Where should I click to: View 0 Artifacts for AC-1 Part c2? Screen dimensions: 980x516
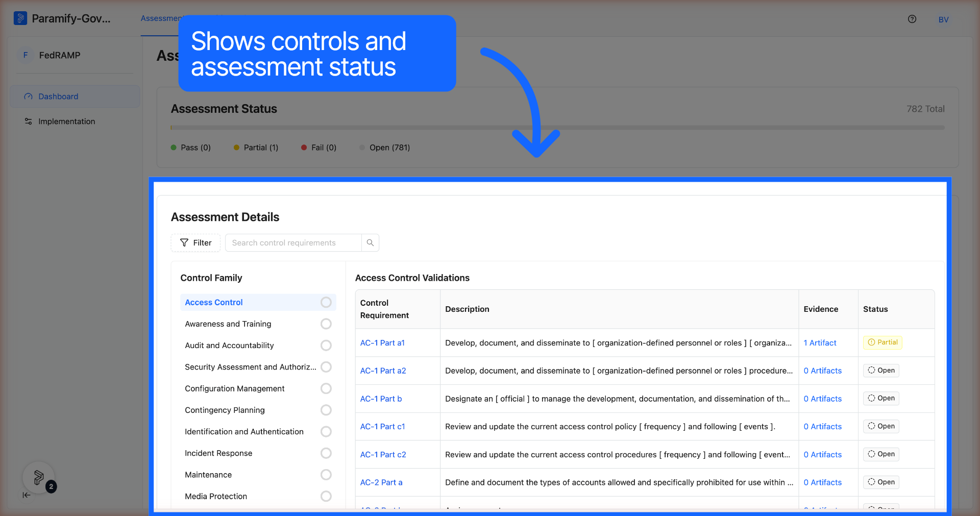pos(822,455)
